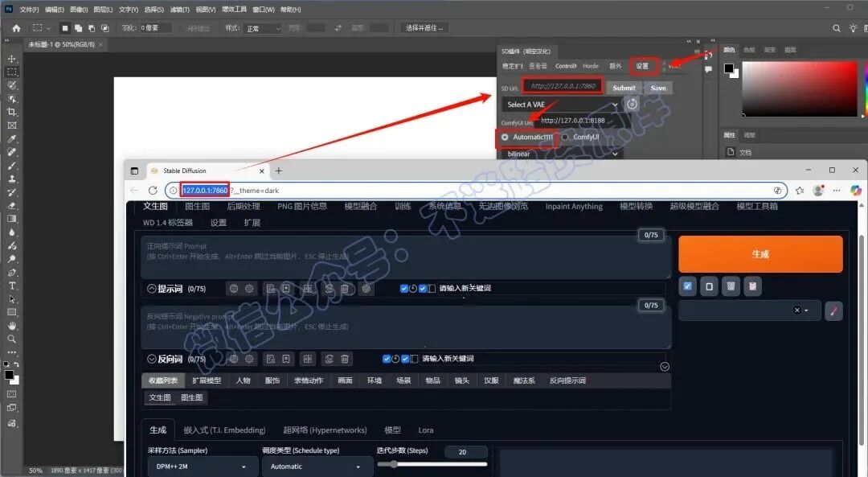The width and height of the screenshot is (868, 477).
Task: Select the Crop tool
Action: (11, 112)
